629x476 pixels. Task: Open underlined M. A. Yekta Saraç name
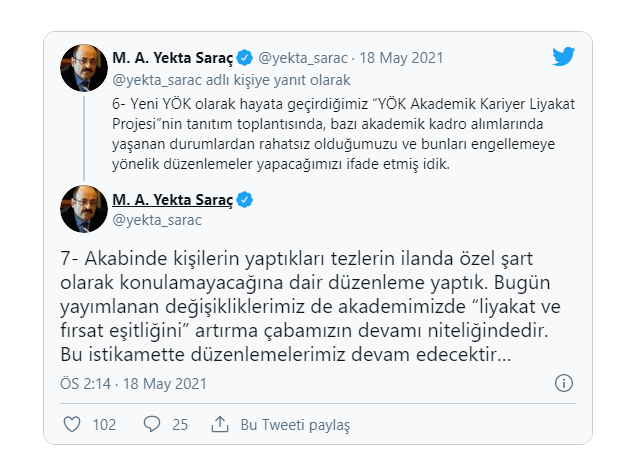(172, 200)
